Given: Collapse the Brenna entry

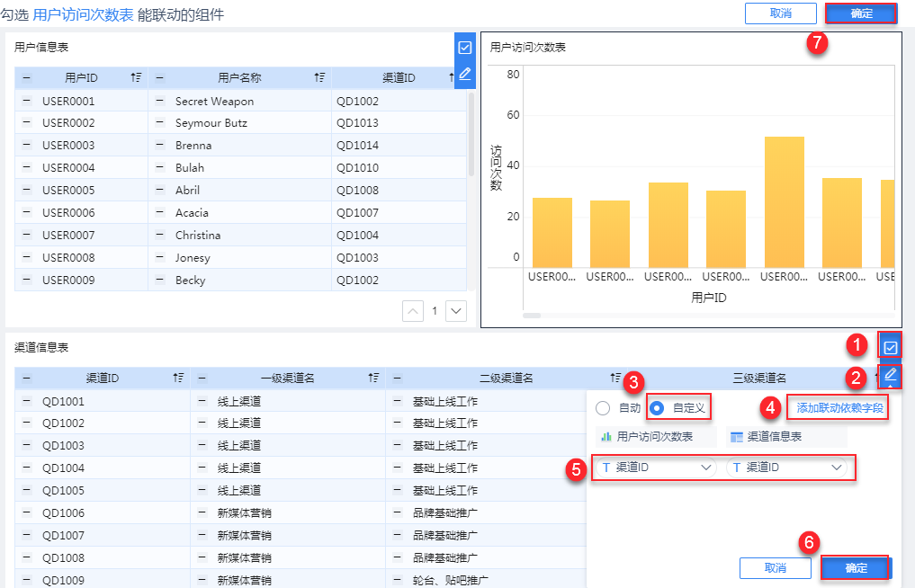Looking at the screenshot, I should point(160,145).
